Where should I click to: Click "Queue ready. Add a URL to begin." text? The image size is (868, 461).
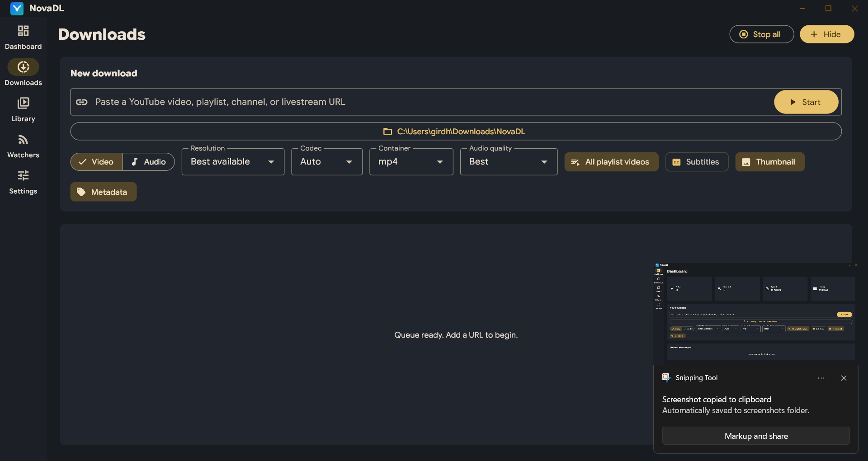click(456, 335)
